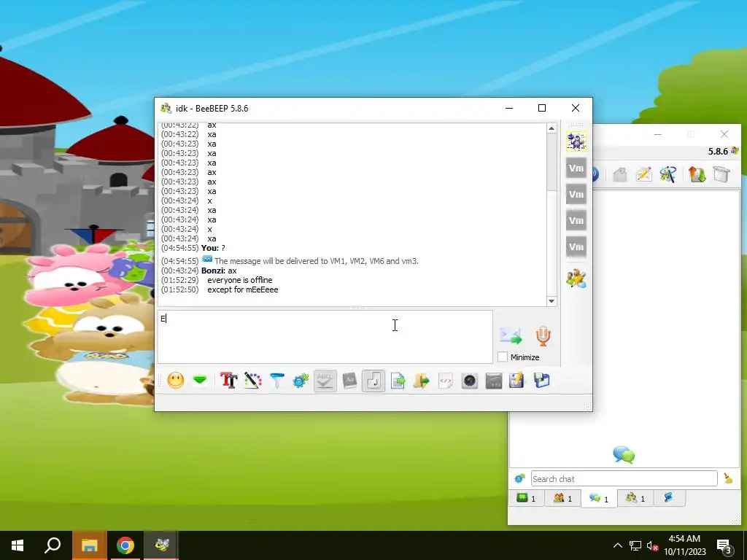
Task: Click the chat history scroll-up arrow
Action: click(x=551, y=128)
